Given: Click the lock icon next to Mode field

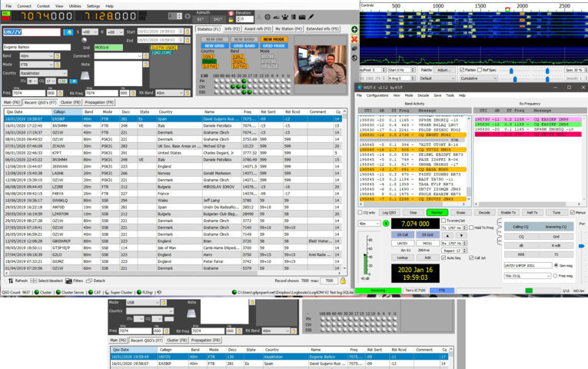Looking at the screenshot, I should pyautogui.click(x=58, y=65).
